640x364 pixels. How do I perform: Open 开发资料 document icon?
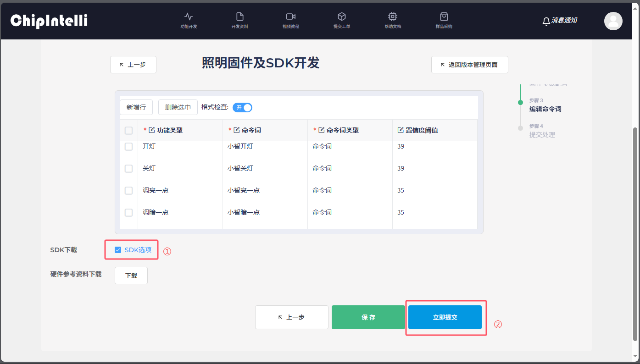(239, 17)
